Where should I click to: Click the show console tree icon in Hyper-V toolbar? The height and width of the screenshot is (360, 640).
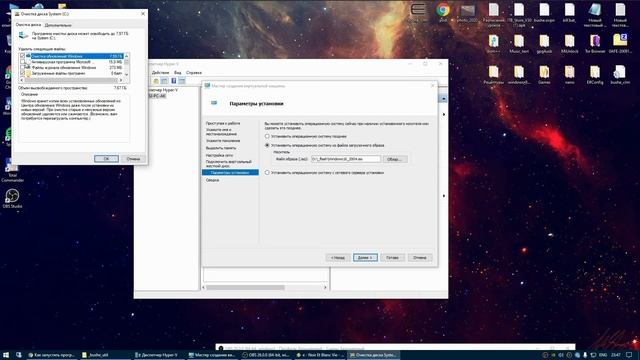[164, 81]
